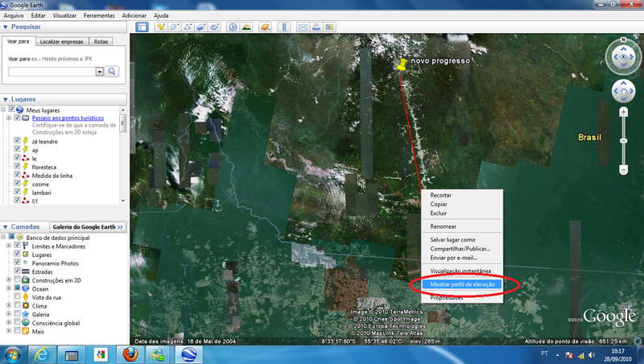The image size is (644, 364).
Task: Uncheck the Panoramio Photos layer
Action: pos(17,262)
